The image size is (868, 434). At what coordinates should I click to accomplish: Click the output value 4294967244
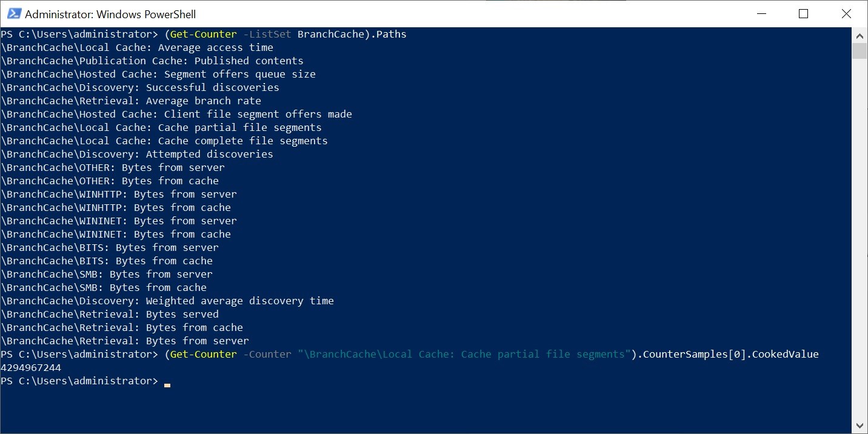tap(31, 367)
